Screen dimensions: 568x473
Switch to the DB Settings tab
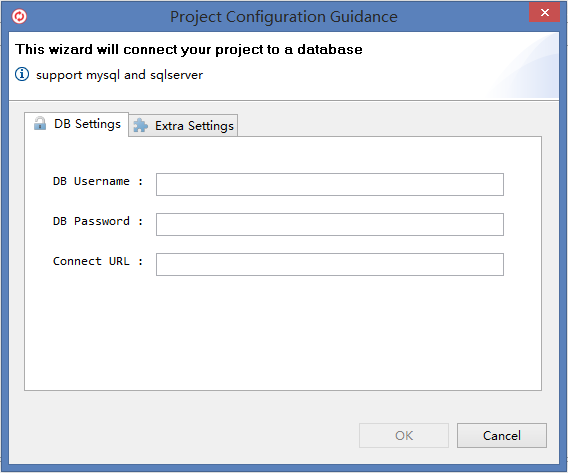(76, 124)
